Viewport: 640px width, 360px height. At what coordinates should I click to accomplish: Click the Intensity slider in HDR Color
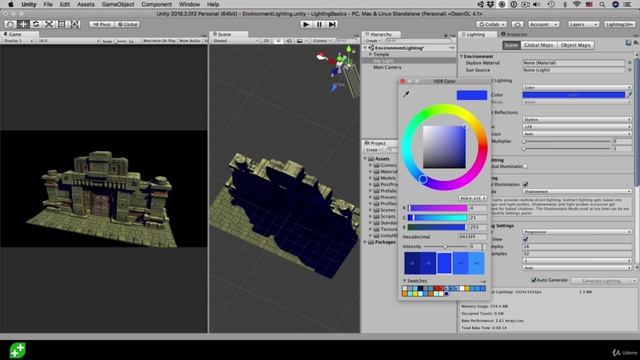(445, 247)
